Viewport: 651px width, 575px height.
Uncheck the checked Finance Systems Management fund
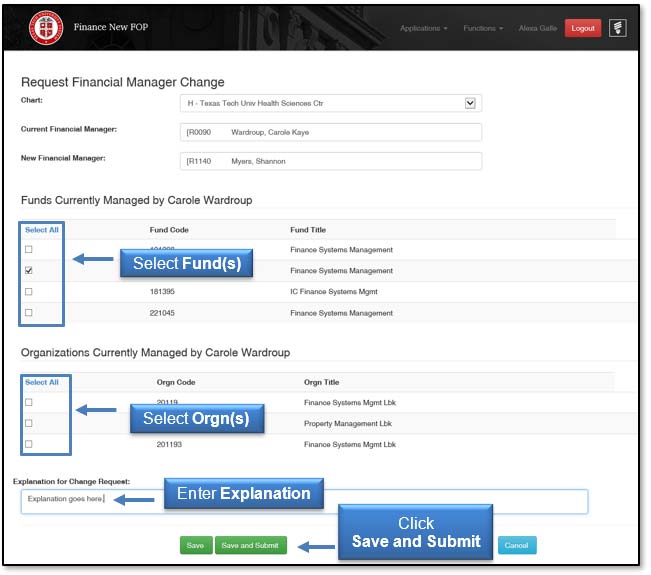(29, 270)
